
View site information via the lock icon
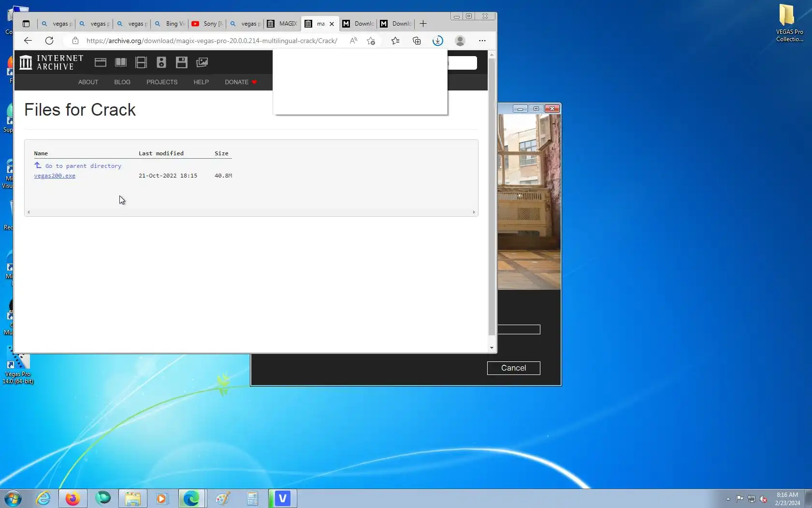[x=75, y=41]
